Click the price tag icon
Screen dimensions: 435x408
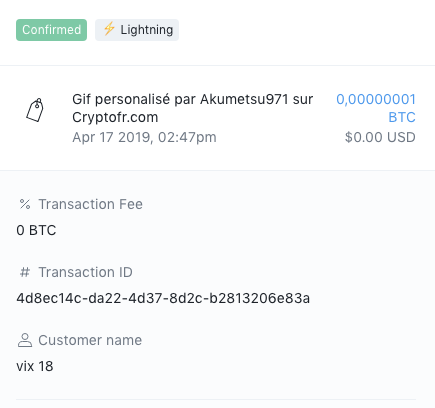(35, 110)
